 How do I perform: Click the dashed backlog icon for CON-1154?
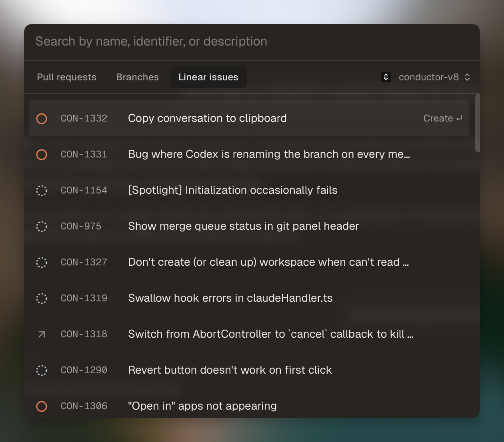[x=42, y=191]
